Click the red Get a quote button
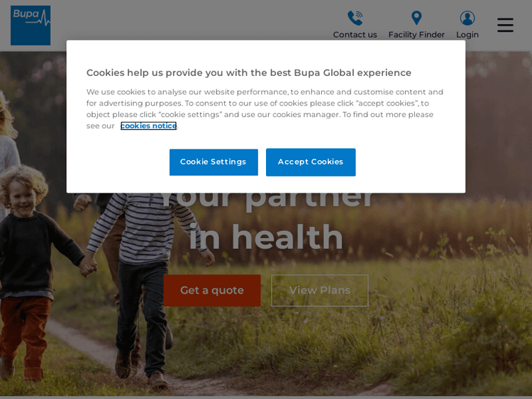The width and height of the screenshot is (532, 399). (212, 291)
